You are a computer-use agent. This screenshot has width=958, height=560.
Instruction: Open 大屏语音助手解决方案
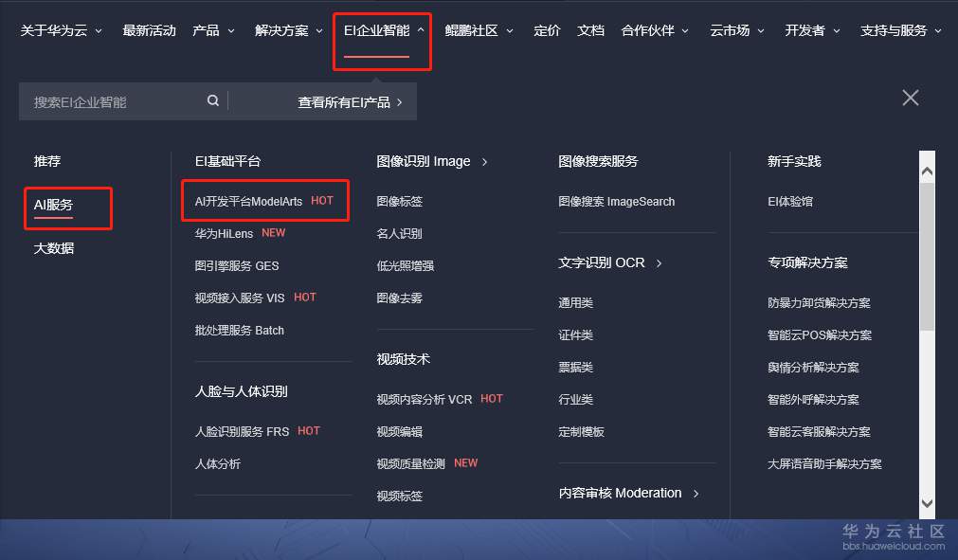click(x=824, y=463)
